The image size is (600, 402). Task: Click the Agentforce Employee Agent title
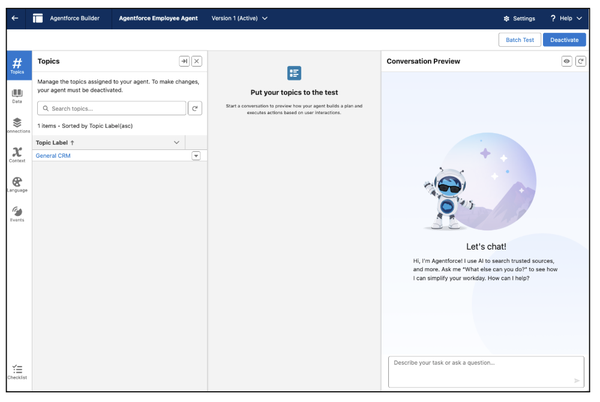tap(158, 18)
